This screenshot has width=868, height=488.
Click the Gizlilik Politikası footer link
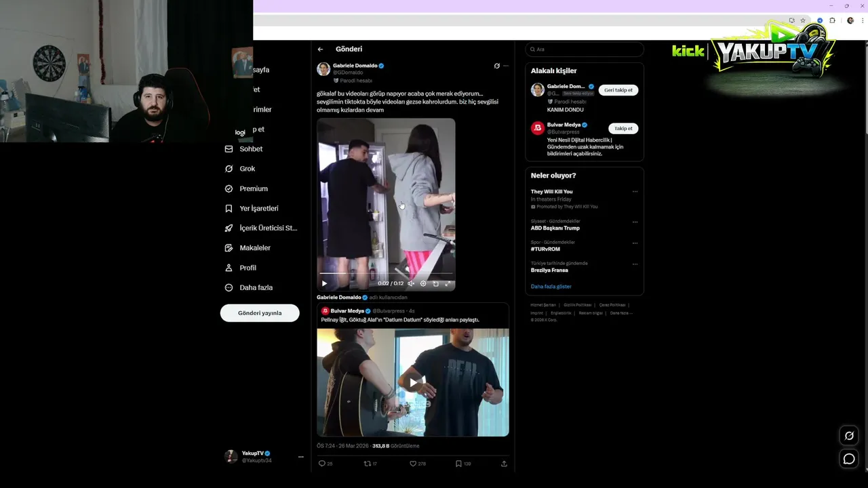(x=578, y=305)
